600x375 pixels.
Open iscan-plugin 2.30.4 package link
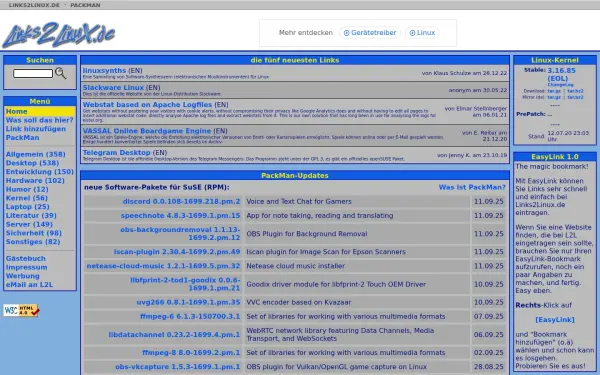click(177, 252)
